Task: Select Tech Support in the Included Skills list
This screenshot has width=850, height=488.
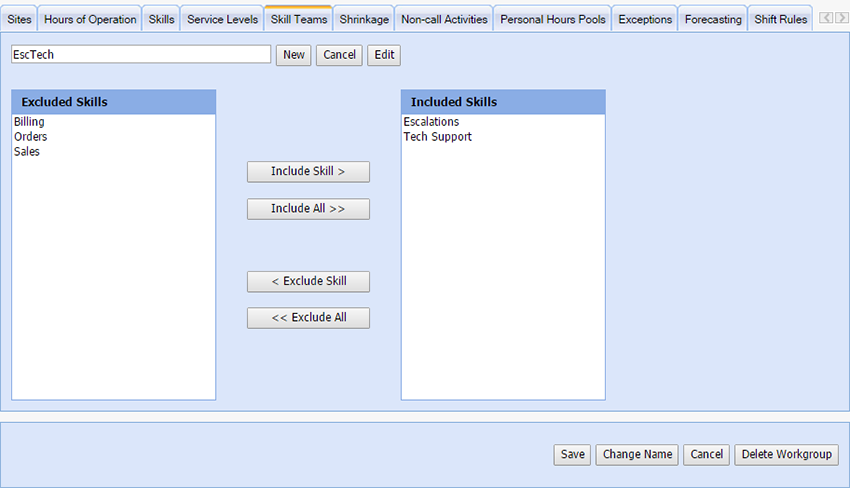Action: (437, 137)
